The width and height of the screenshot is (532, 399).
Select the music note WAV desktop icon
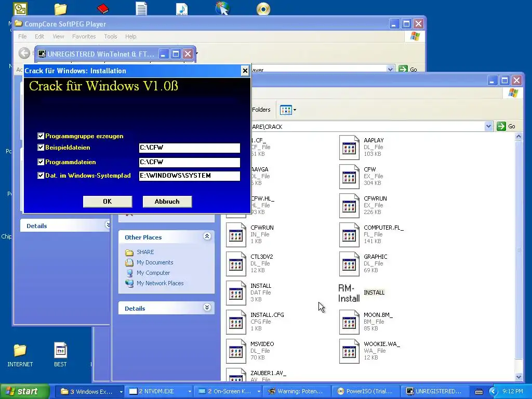pyautogui.click(x=182, y=8)
